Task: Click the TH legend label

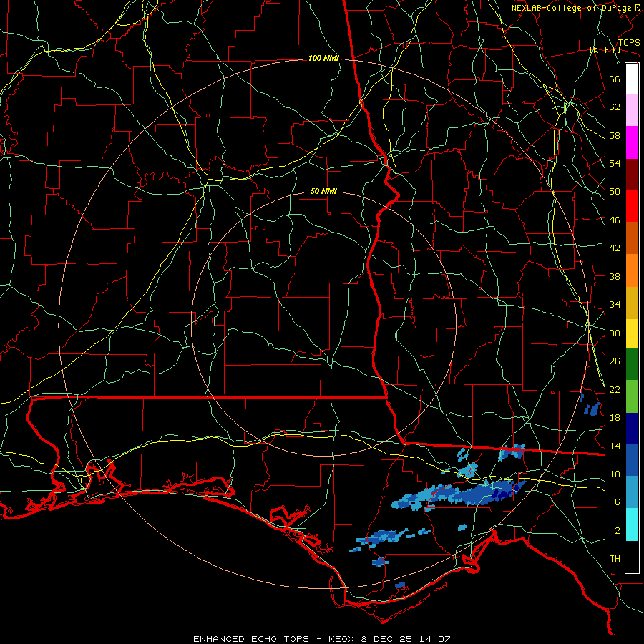Action: click(615, 559)
